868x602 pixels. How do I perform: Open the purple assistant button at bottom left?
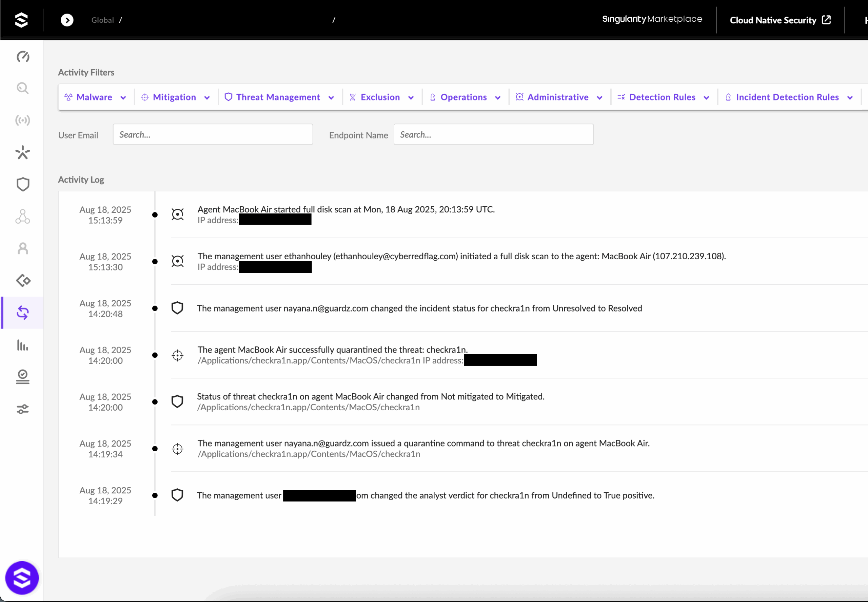(22, 578)
